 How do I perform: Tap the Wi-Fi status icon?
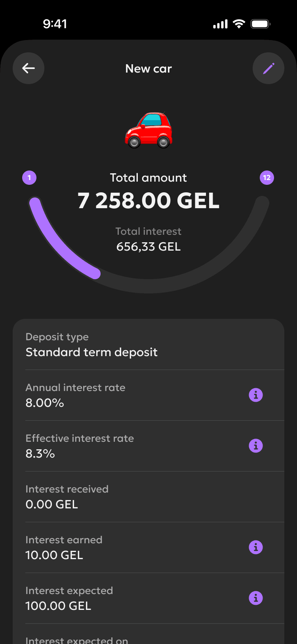239,24
